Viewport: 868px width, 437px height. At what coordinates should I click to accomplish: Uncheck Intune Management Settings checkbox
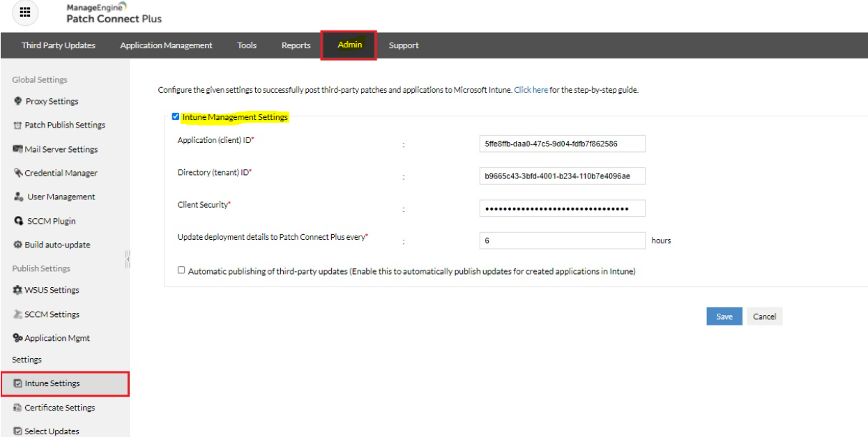[x=175, y=117]
